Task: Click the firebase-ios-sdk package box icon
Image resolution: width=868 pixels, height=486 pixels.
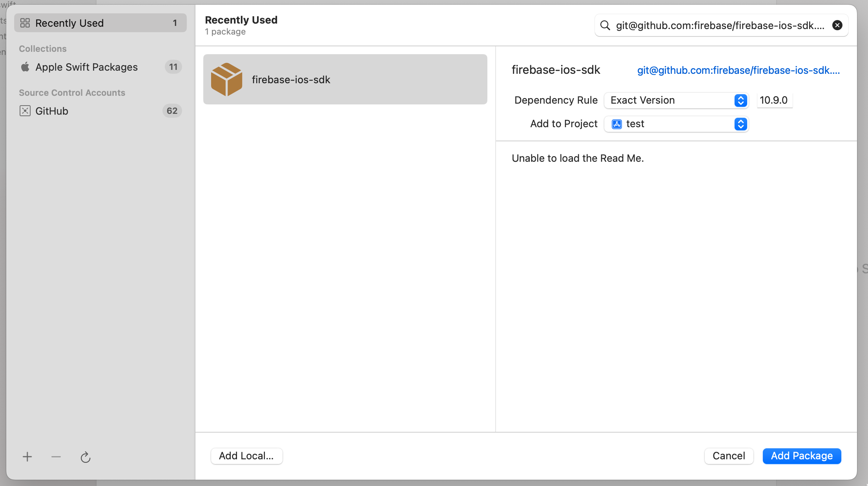Action: (x=226, y=79)
